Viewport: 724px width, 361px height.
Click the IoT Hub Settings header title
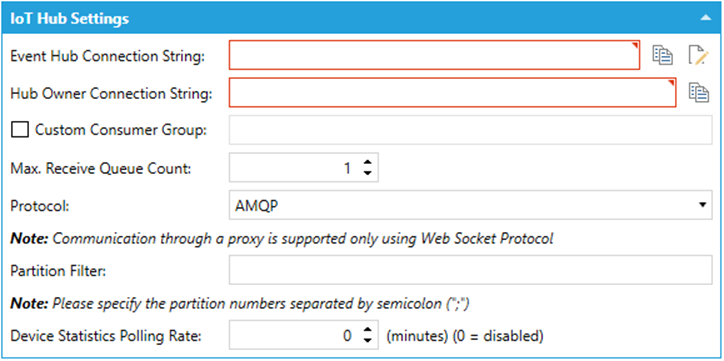pyautogui.click(x=70, y=18)
